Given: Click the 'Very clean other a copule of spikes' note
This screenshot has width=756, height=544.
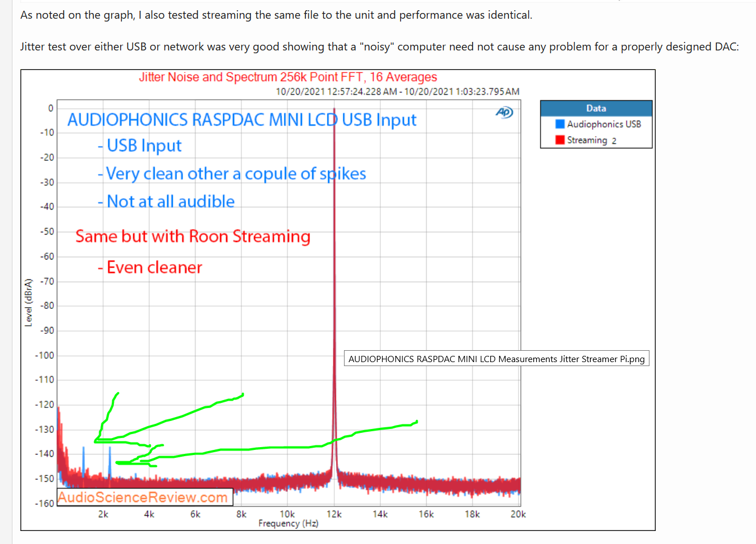Looking at the screenshot, I should (235, 174).
